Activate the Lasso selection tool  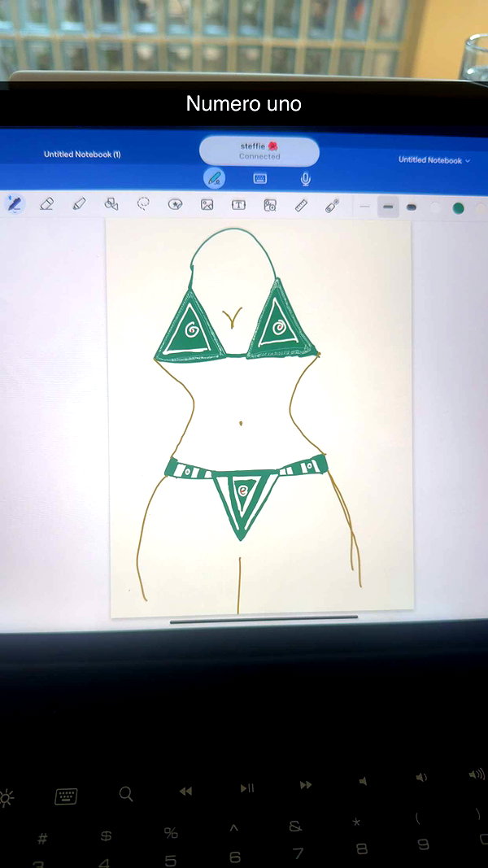143,204
